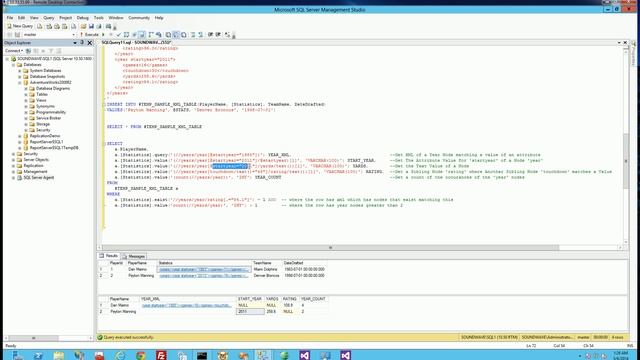The width and height of the screenshot is (640, 360).
Task: Select the Views folder in the tree
Action: point(41,100)
